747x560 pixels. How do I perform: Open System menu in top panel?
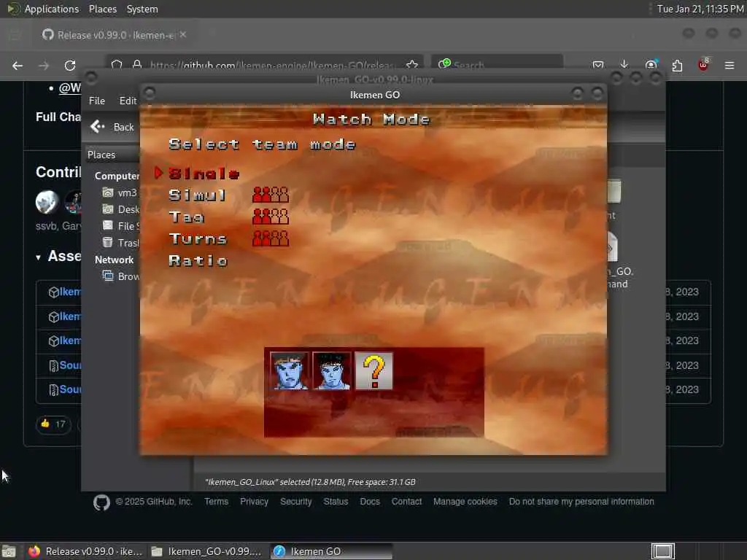click(x=142, y=9)
